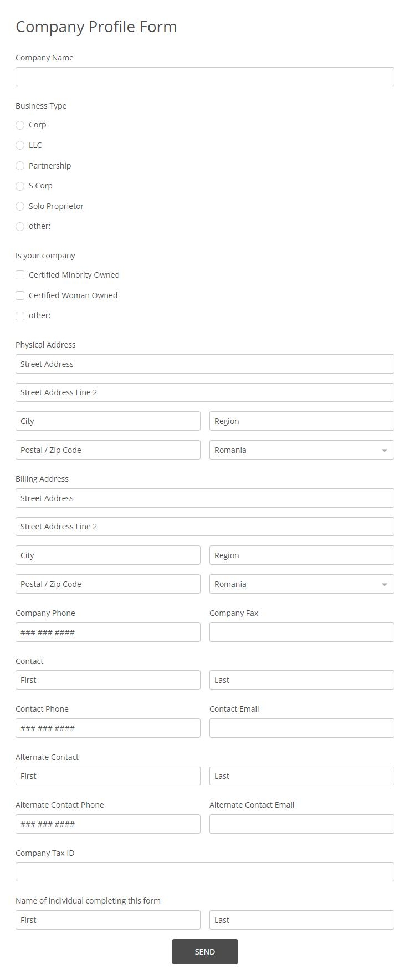Select the other business type option
The width and height of the screenshot is (410, 980).
(x=20, y=226)
